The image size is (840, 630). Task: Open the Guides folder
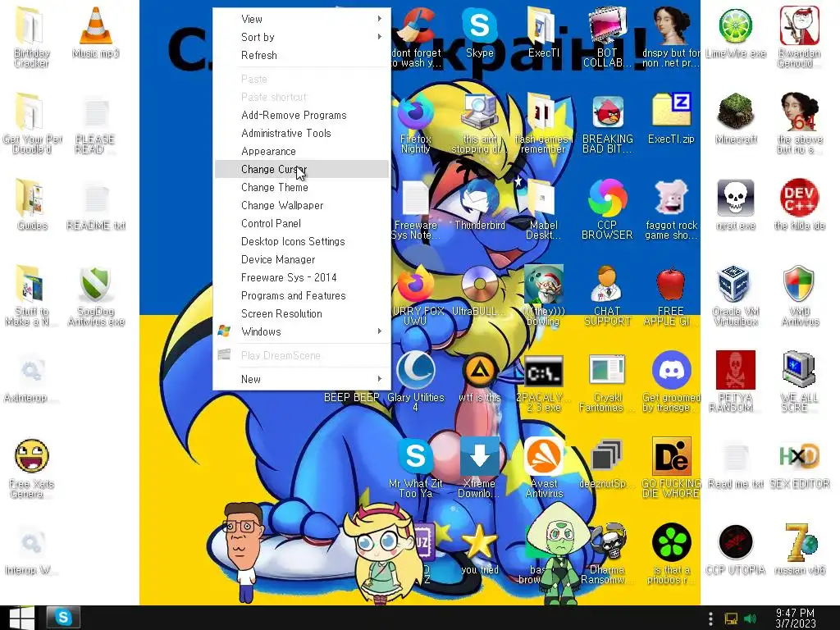(x=31, y=199)
